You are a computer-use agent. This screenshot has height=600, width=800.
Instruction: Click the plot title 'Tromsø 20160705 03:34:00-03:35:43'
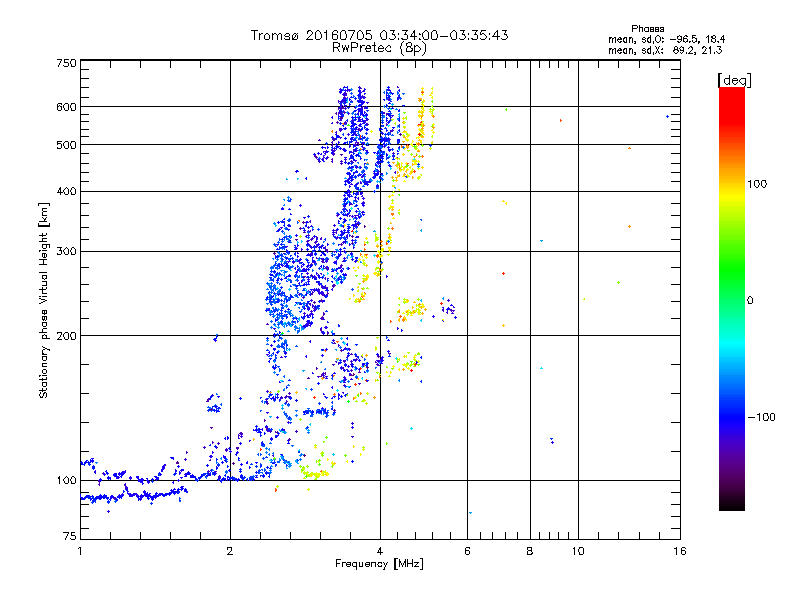click(379, 35)
